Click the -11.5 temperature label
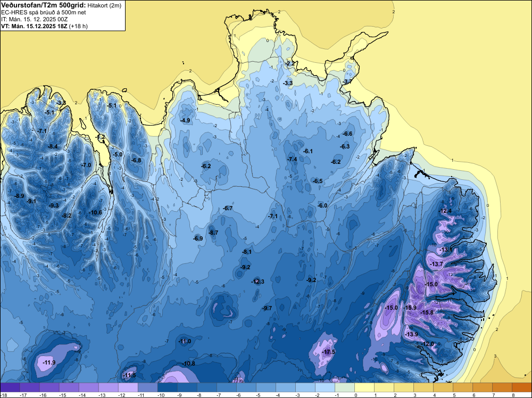This screenshot has height=398, width=532. pos(129,375)
